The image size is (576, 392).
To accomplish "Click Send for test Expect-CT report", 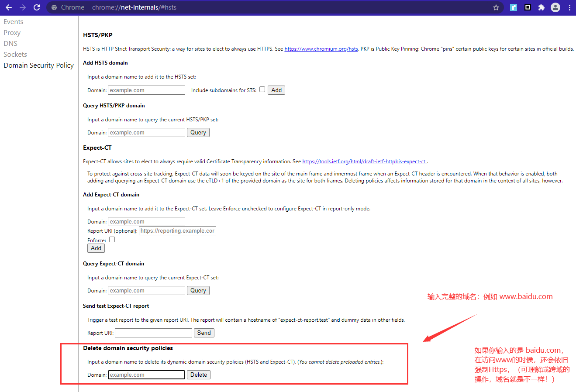I will click(204, 333).
